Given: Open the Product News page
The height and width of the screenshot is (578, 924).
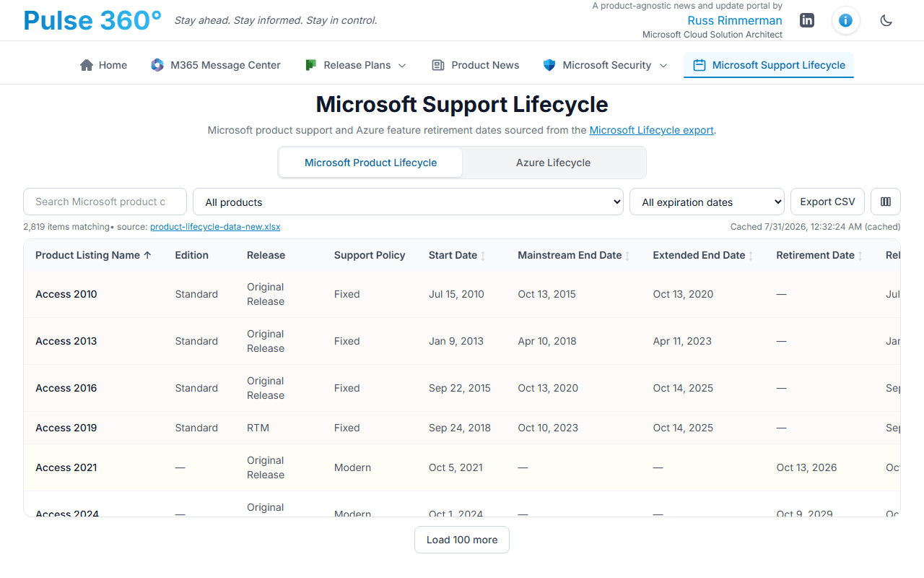Looking at the screenshot, I should [x=475, y=65].
